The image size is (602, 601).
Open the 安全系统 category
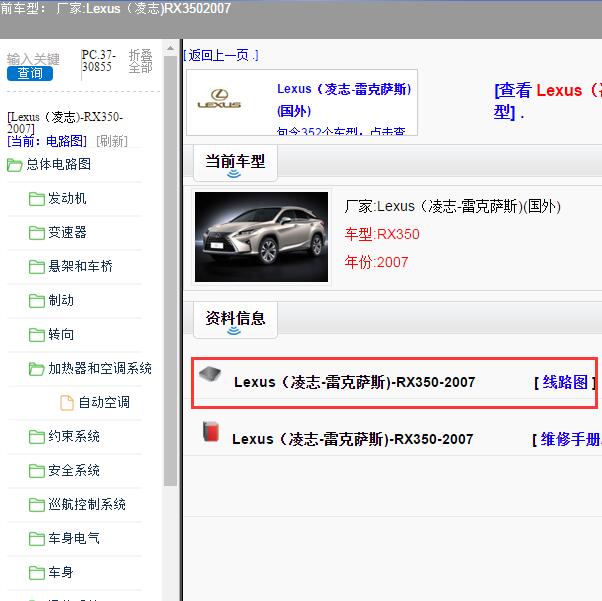tap(74, 470)
